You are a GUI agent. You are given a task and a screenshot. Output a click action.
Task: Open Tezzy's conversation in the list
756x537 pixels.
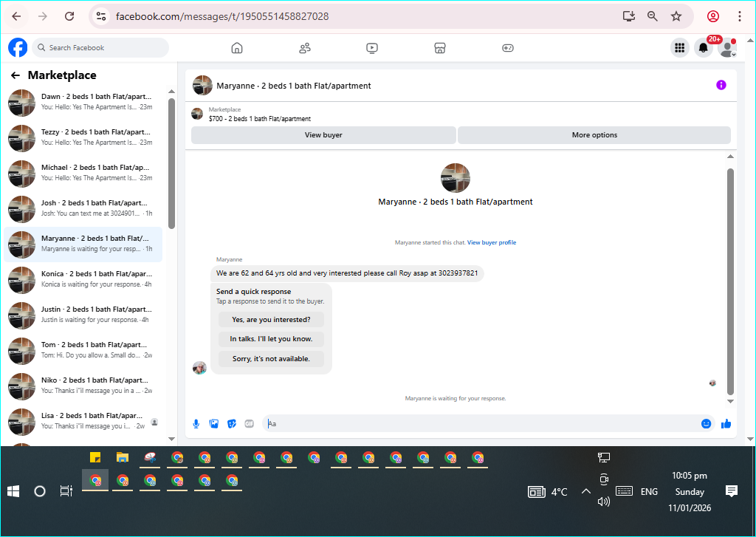[83, 137]
